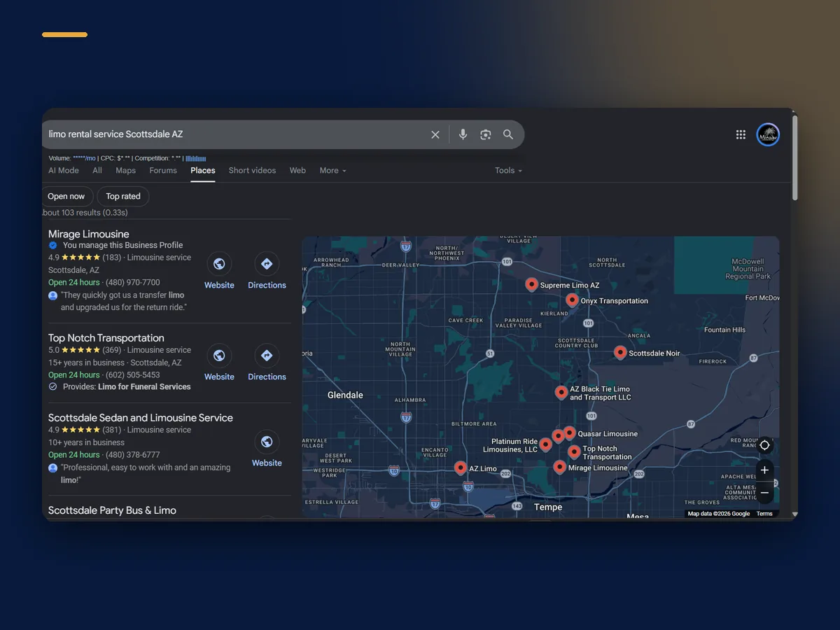Click the Tempe label on the map
The height and width of the screenshot is (630, 840).
pos(548,507)
